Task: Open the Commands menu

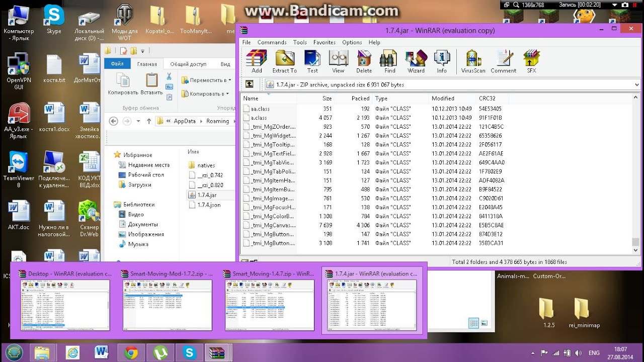Action: (272, 42)
